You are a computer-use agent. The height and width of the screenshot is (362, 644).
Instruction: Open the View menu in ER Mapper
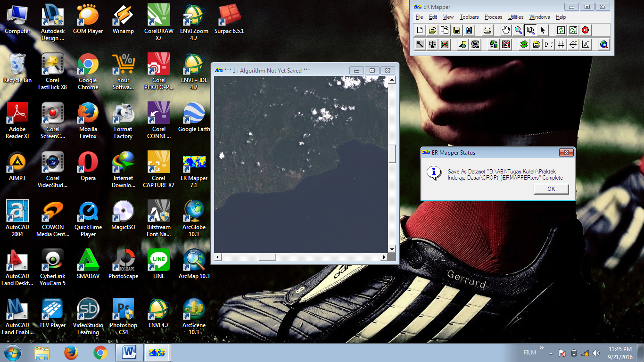pyautogui.click(x=448, y=17)
